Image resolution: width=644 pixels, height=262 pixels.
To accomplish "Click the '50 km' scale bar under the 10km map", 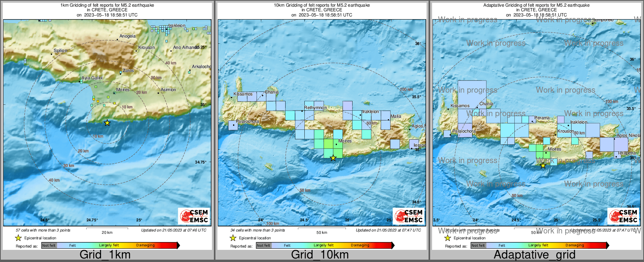I will 322,230.
